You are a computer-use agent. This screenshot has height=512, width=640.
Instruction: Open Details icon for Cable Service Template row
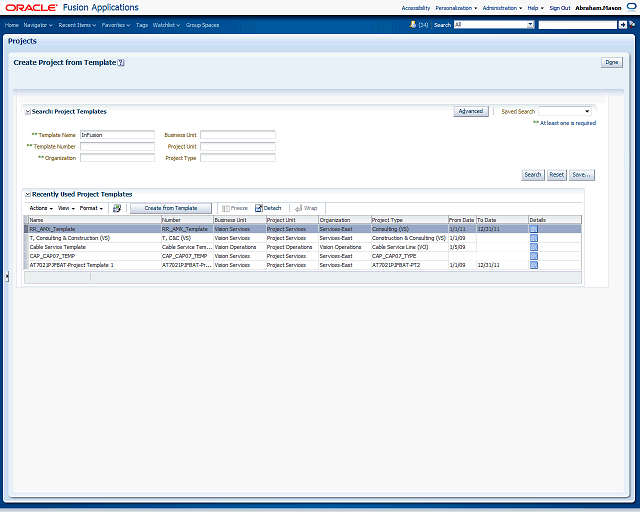point(534,247)
